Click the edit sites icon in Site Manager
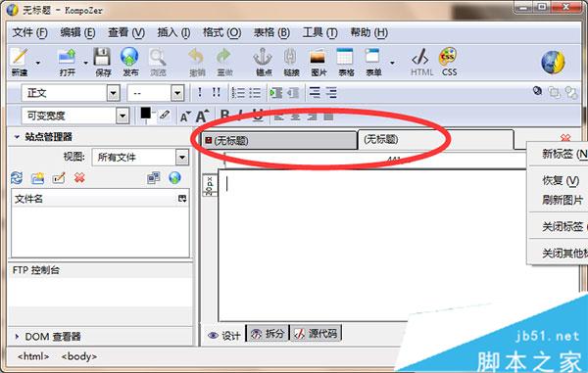Image resolution: width=588 pixels, height=373 pixels. click(154, 178)
